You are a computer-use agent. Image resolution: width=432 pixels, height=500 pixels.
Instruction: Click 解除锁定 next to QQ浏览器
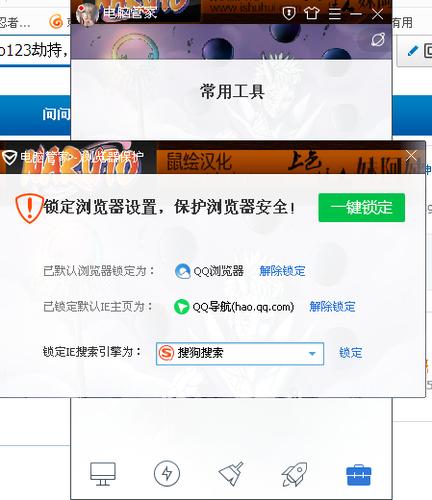pyautogui.click(x=282, y=271)
